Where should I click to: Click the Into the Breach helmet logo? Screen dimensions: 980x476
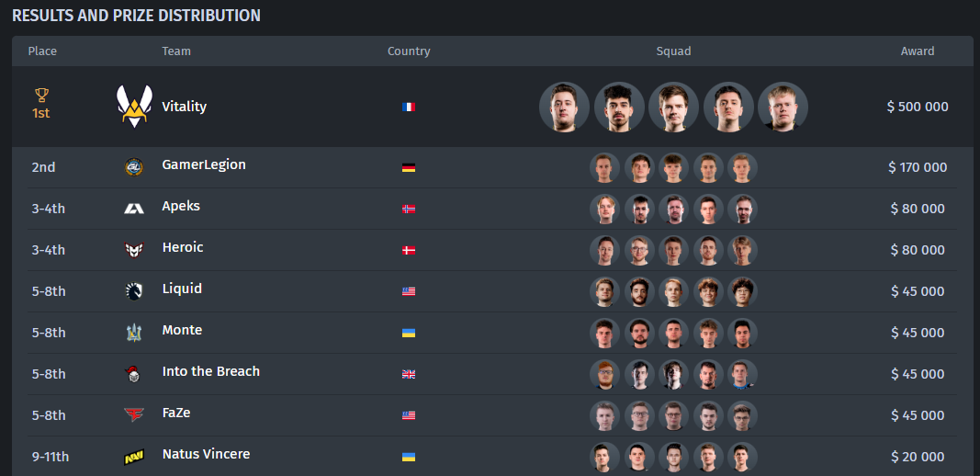134,373
